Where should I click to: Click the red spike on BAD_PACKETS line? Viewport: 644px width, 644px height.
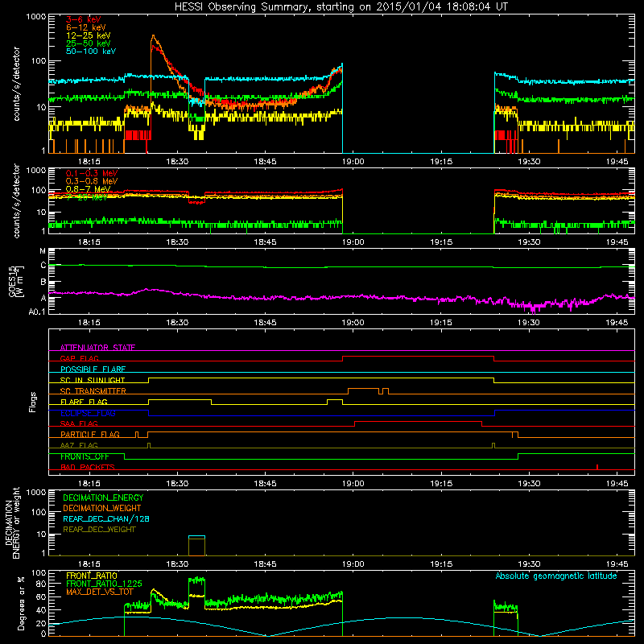coord(597,467)
